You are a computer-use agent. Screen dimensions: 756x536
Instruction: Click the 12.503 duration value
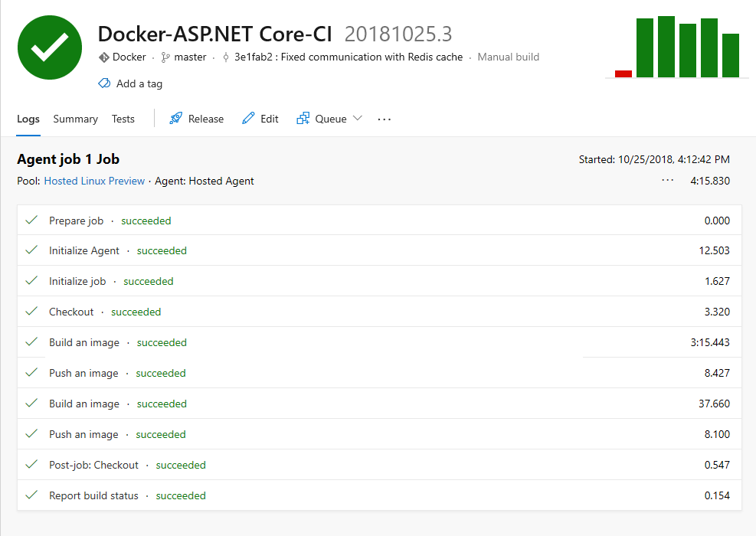coord(714,250)
